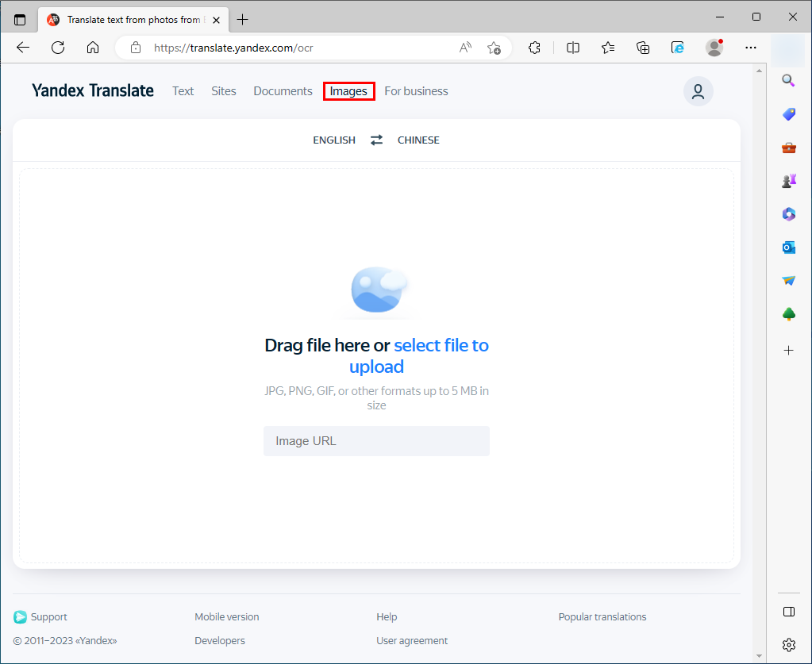Image resolution: width=812 pixels, height=664 pixels.
Task: Open the Developers link
Action: (x=220, y=641)
